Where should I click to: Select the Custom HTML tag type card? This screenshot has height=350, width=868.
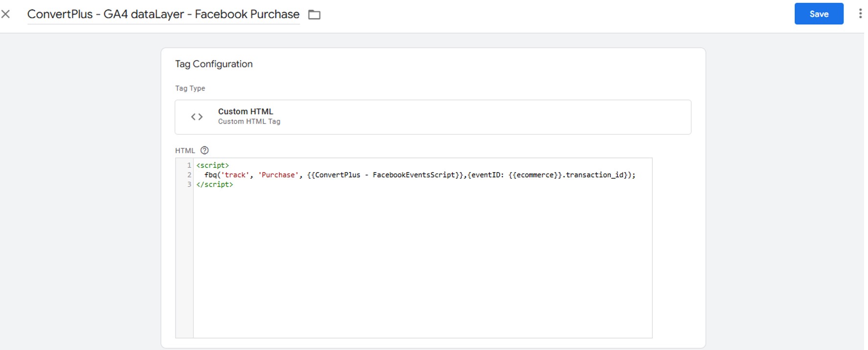pos(433,117)
